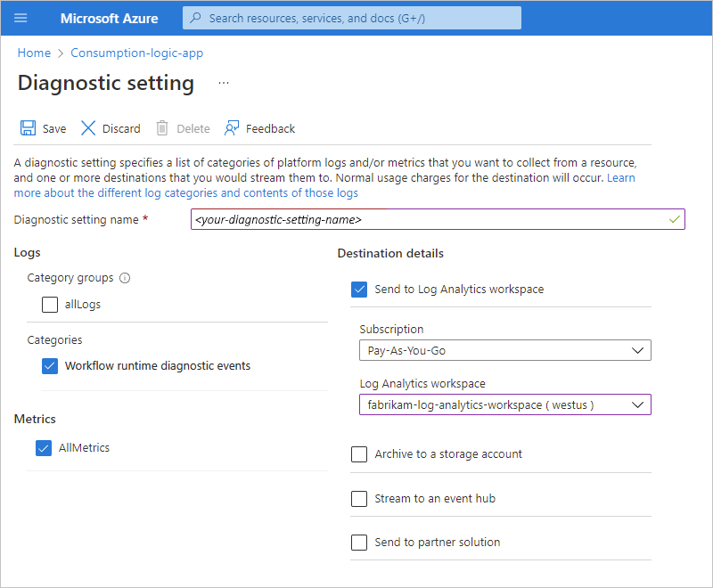Click the Diagnostic setting name field
Viewport: 713px width, 588px height.
(437, 219)
